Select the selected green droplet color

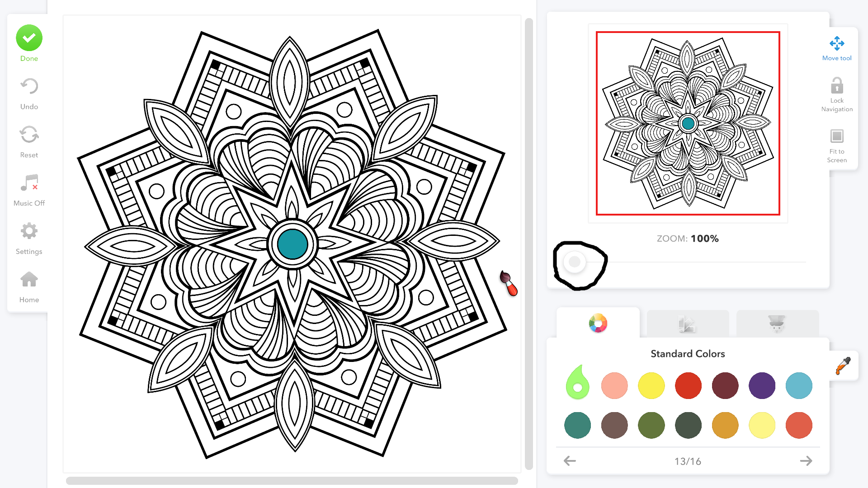577,384
